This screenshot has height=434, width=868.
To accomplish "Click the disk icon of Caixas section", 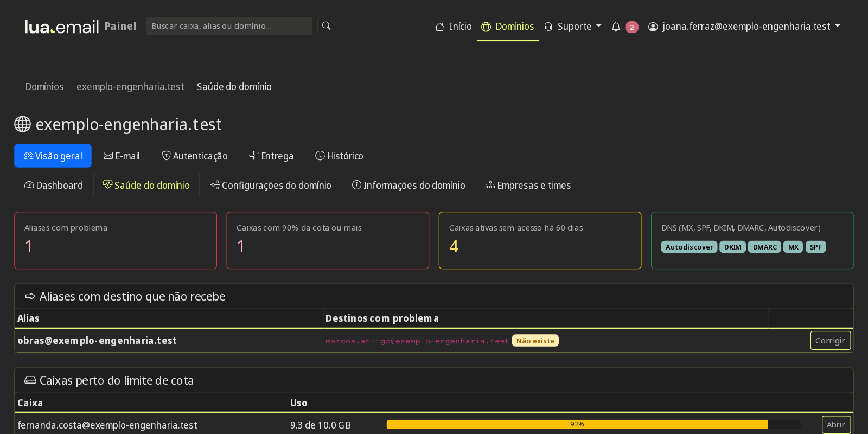I will [30, 380].
